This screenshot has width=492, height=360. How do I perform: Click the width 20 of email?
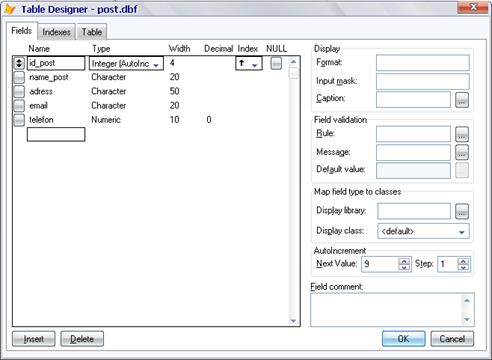click(x=174, y=106)
